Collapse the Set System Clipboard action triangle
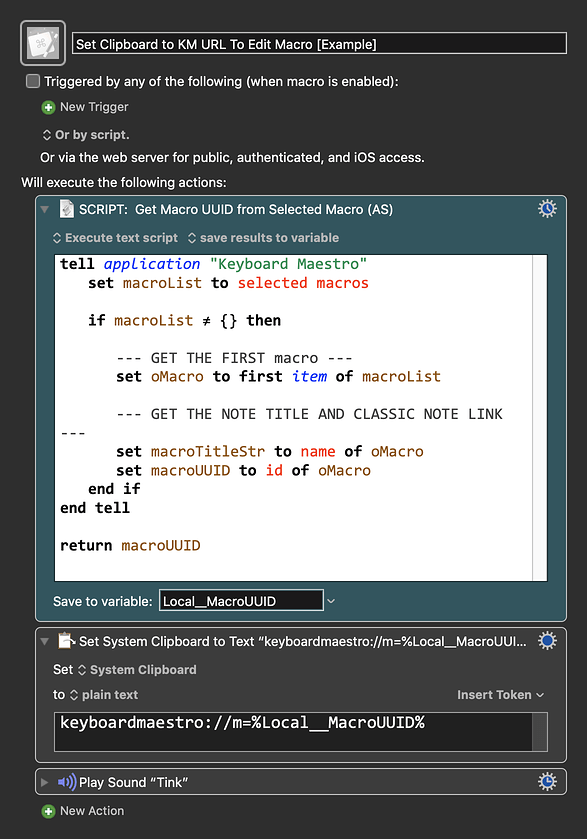This screenshot has width=587, height=839. click(x=45, y=641)
